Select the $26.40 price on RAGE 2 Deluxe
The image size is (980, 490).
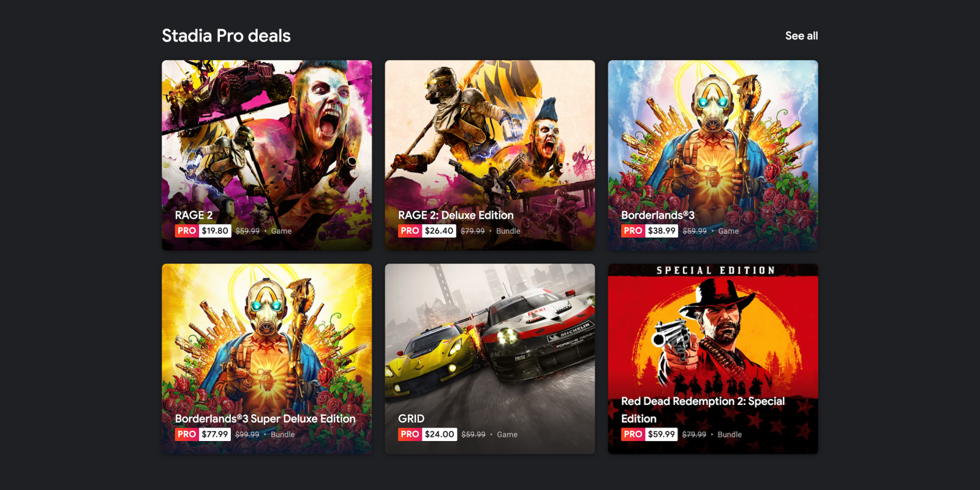click(439, 231)
